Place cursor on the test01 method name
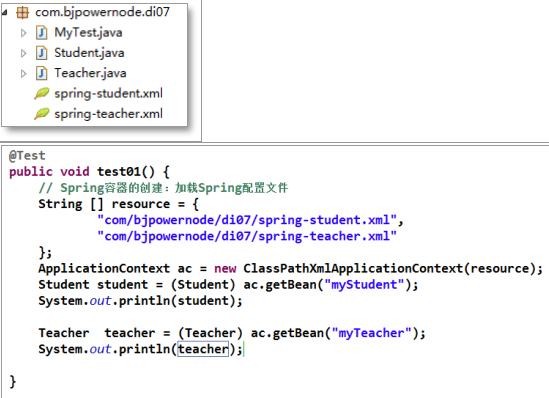Viewport: 549px width, 398px height. [x=119, y=172]
